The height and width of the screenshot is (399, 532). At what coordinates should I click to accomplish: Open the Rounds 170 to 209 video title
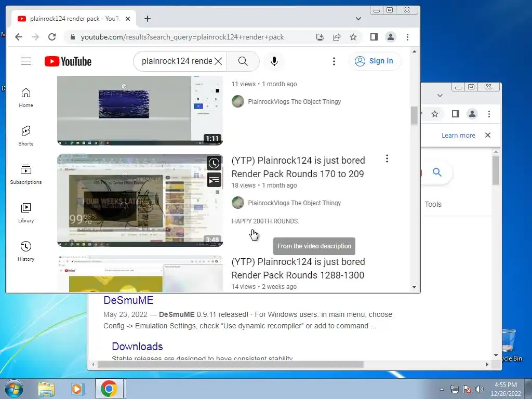[298, 167]
